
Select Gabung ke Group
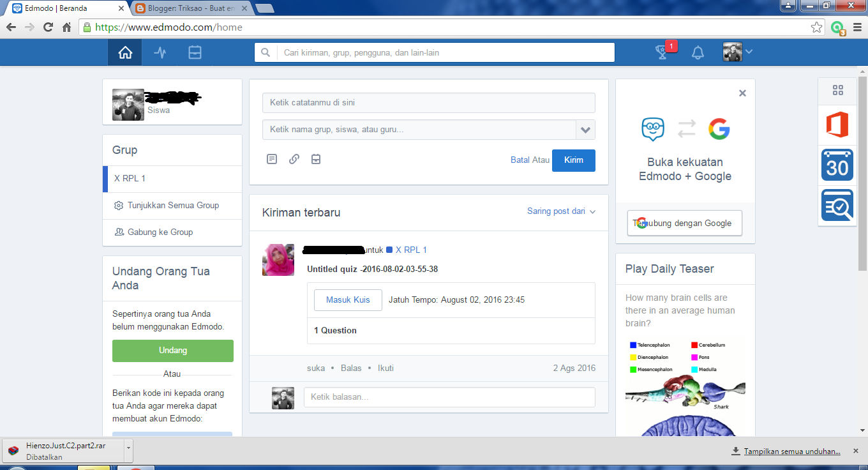coord(172,232)
